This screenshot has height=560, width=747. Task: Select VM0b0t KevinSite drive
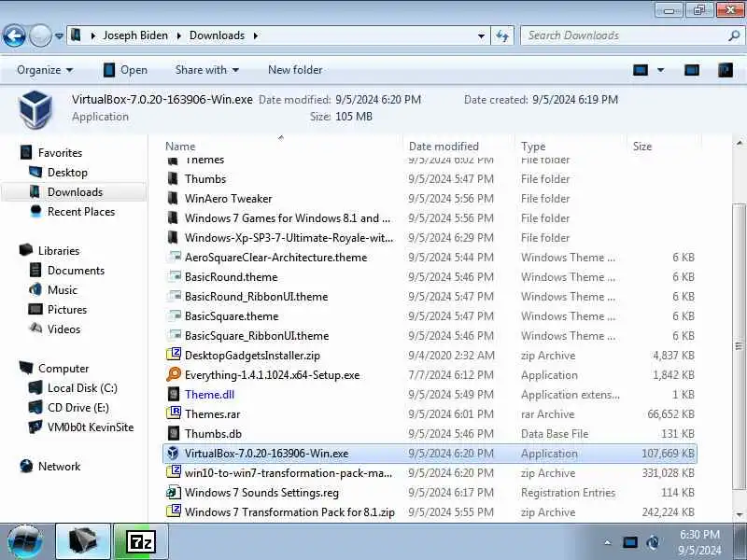pyautogui.click(x=91, y=427)
